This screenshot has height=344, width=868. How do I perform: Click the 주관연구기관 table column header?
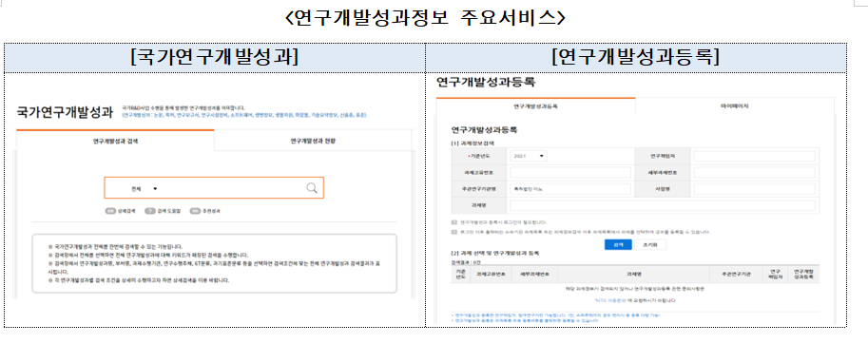tap(735, 274)
